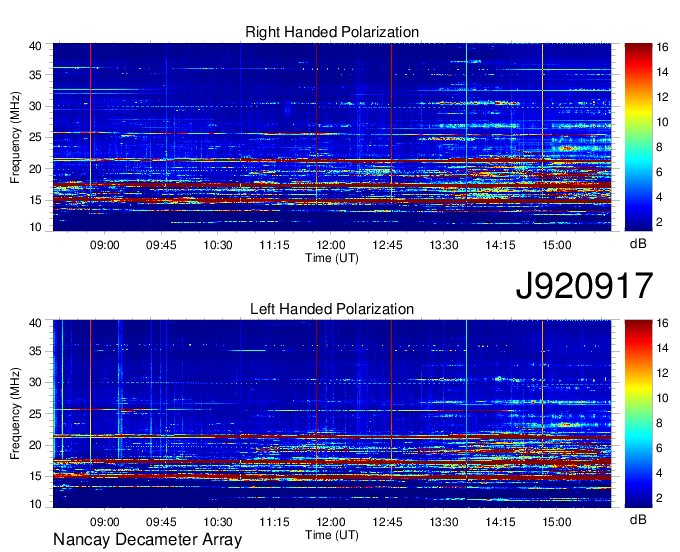Click the 09:45 time tick of Left Handed plot

[161, 522]
